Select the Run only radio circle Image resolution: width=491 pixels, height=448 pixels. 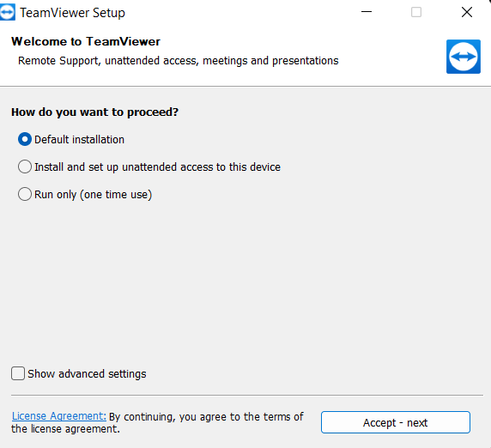pos(25,194)
